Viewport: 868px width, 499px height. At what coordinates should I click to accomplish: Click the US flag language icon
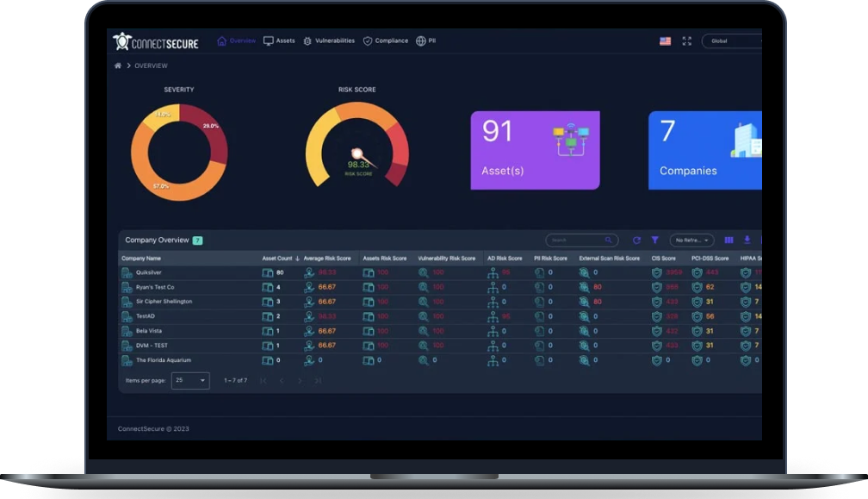[666, 41]
